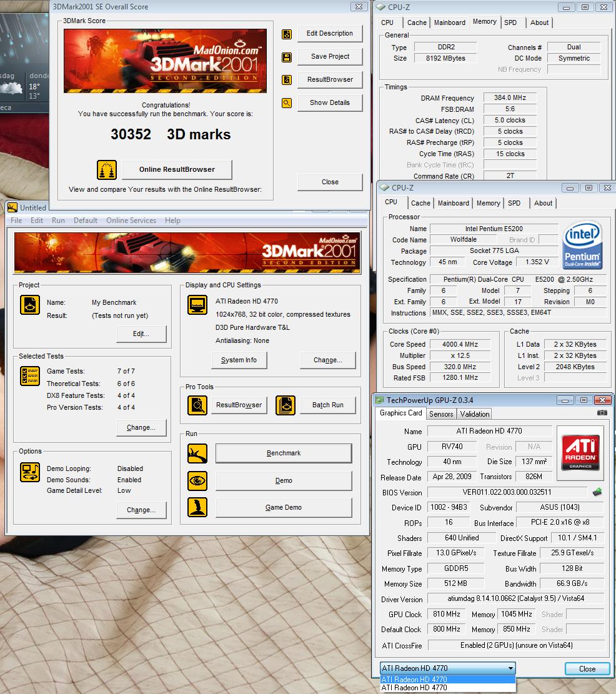Click the BIOS save chip icon in GPU-Z
Image resolution: width=616 pixels, height=694 pixels.
click(x=597, y=492)
